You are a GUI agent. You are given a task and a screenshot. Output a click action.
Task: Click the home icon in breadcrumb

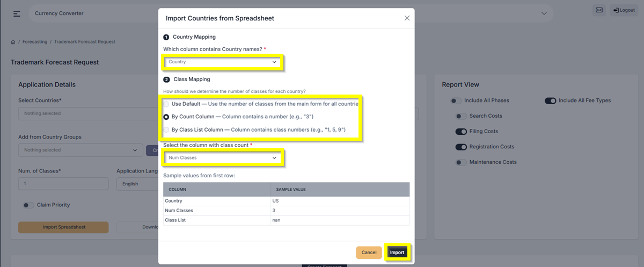(x=13, y=42)
